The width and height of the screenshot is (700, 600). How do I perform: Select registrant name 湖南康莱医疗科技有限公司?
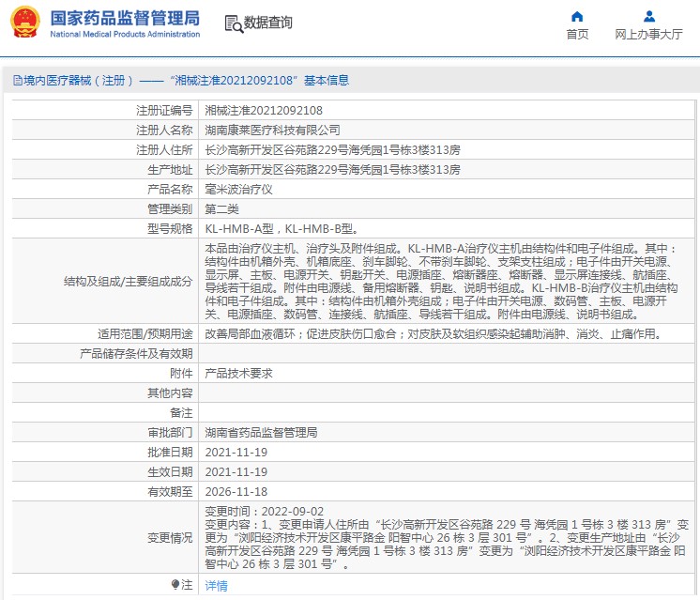272,130
